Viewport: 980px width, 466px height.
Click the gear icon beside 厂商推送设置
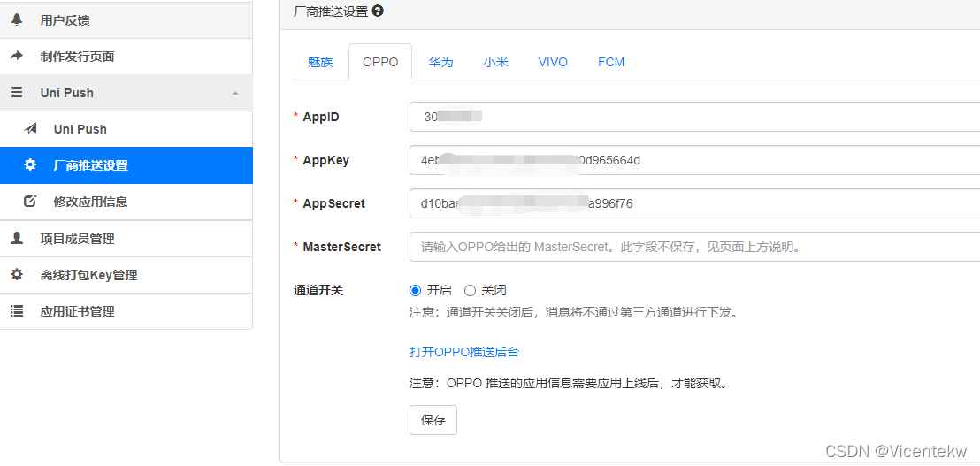[x=30, y=164]
